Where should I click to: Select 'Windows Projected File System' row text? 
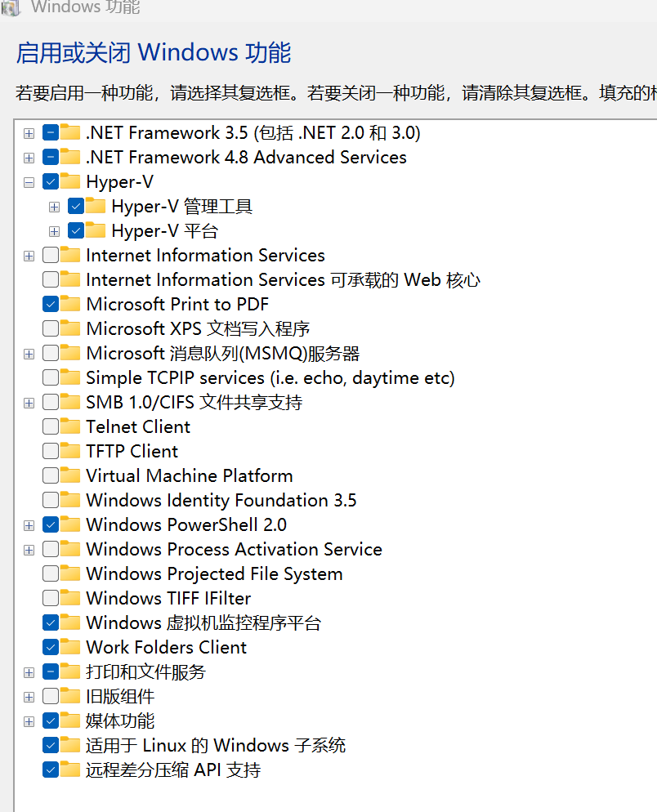tap(215, 573)
